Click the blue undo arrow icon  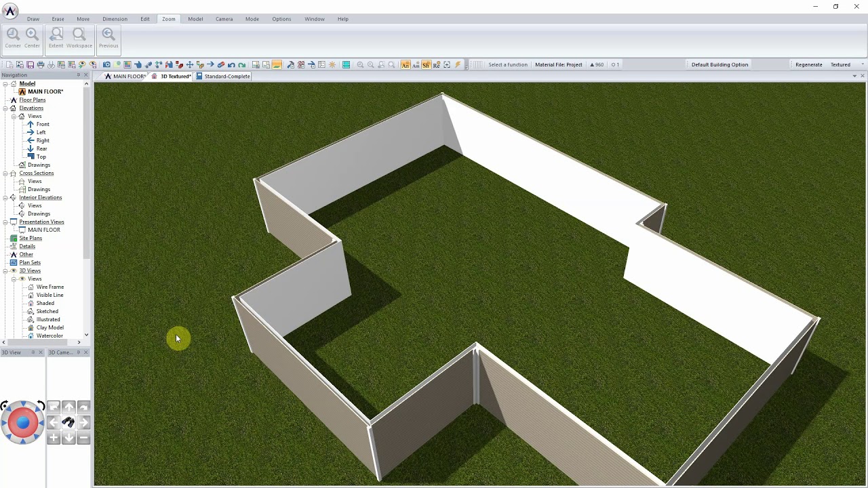pos(231,64)
